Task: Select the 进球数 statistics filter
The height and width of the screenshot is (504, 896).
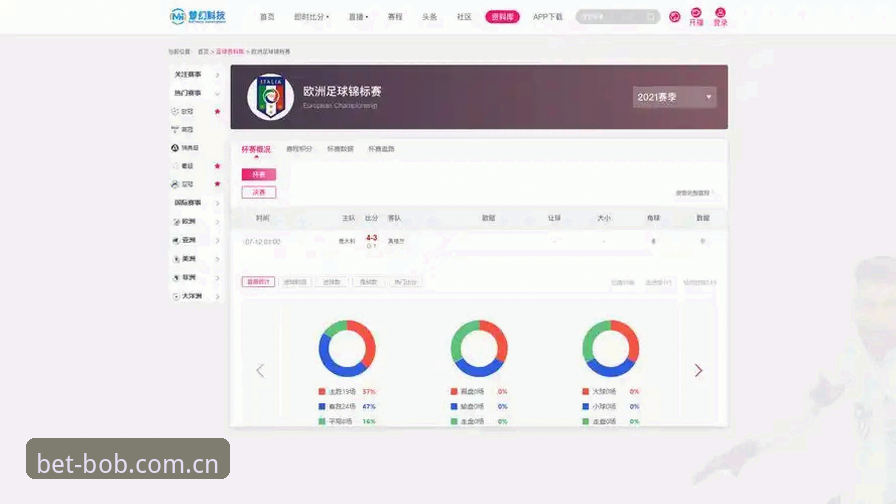Action: pyautogui.click(x=331, y=282)
